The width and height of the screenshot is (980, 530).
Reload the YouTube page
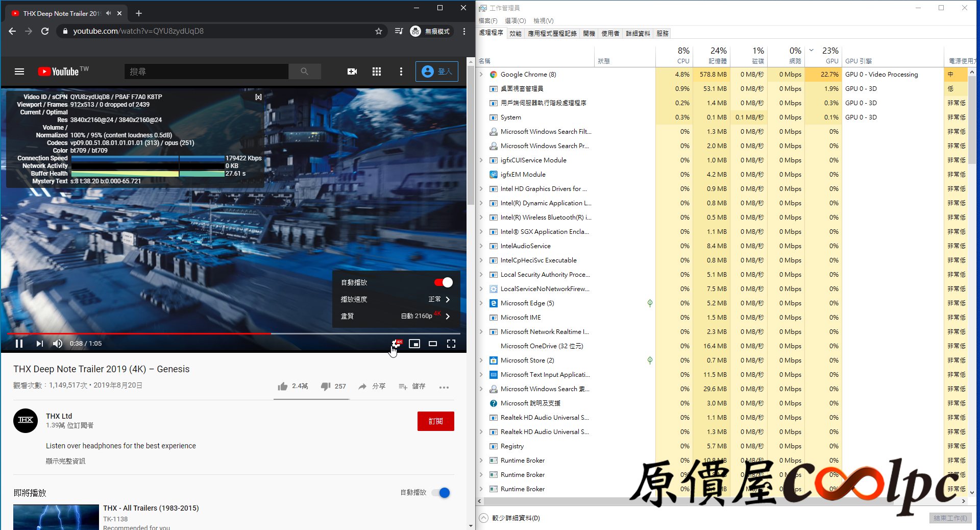coord(45,31)
